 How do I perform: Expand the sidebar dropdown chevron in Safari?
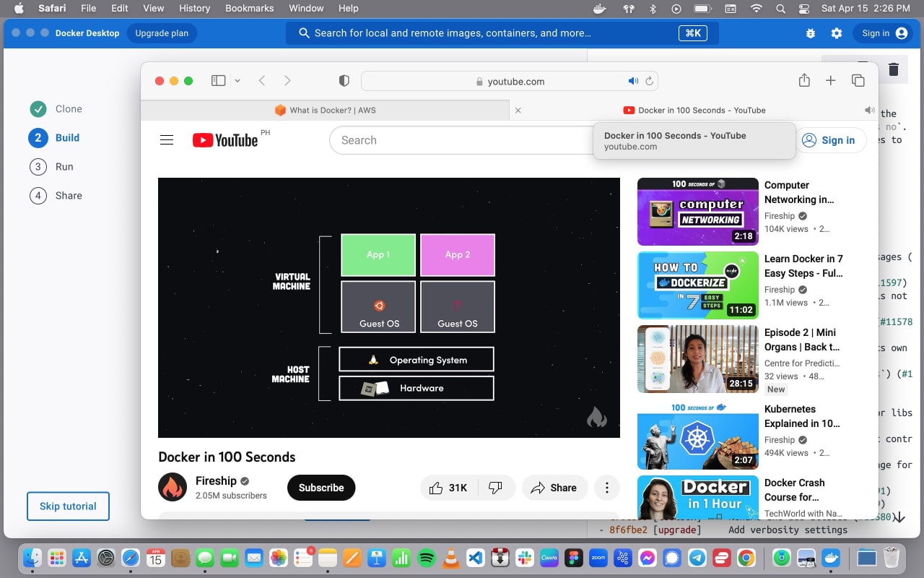pyautogui.click(x=237, y=81)
